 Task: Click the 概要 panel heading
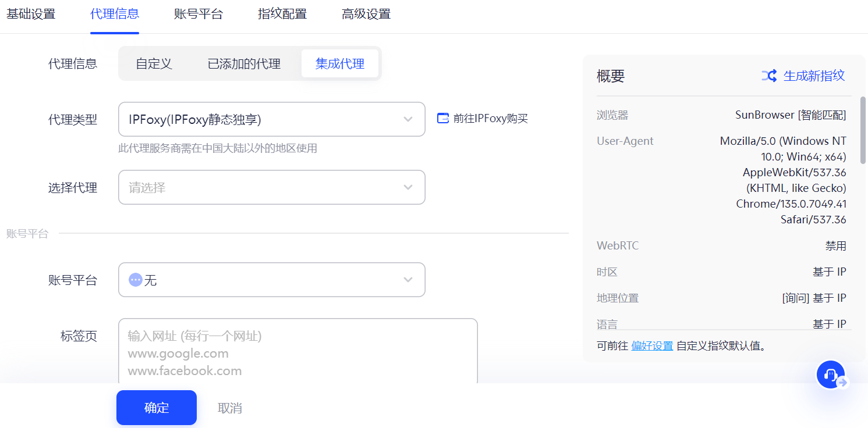(611, 76)
